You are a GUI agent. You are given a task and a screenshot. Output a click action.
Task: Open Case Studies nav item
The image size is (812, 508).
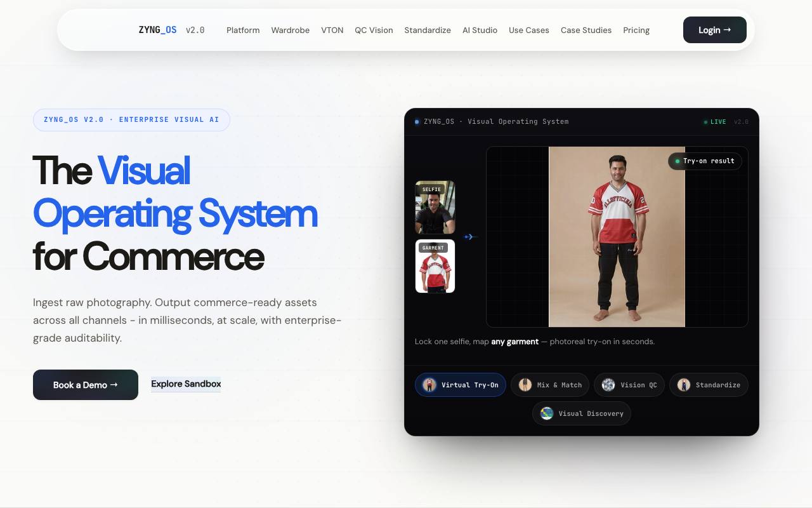click(586, 30)
